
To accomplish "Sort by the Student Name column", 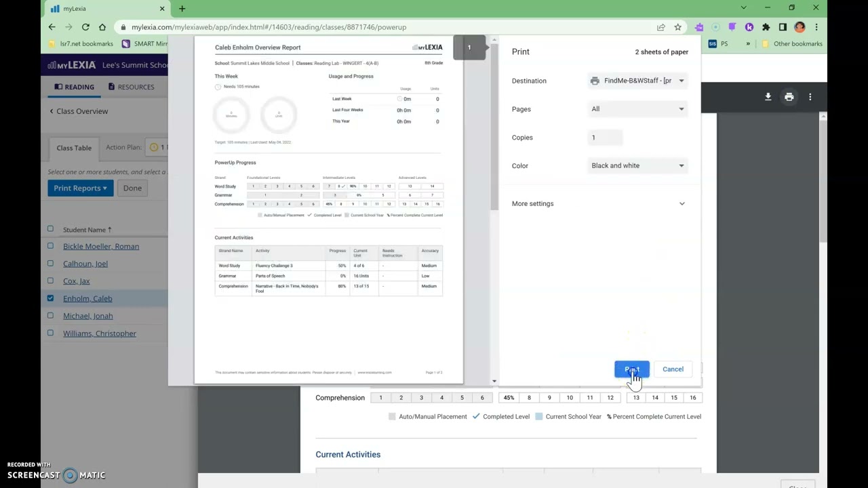I will (x=87, y=230).
